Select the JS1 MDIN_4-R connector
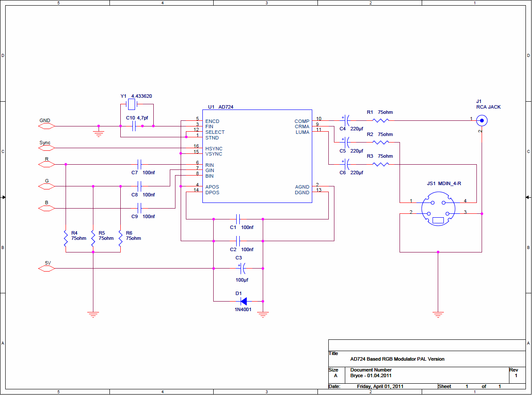Image resolution: width=532 pixels, height=395 pixels. [x=438, y=212]
